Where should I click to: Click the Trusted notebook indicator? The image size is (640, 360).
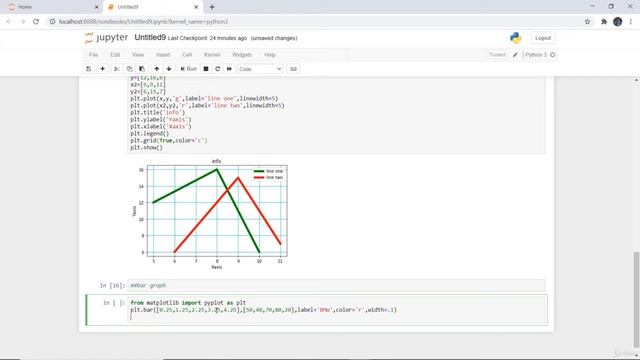497,55
